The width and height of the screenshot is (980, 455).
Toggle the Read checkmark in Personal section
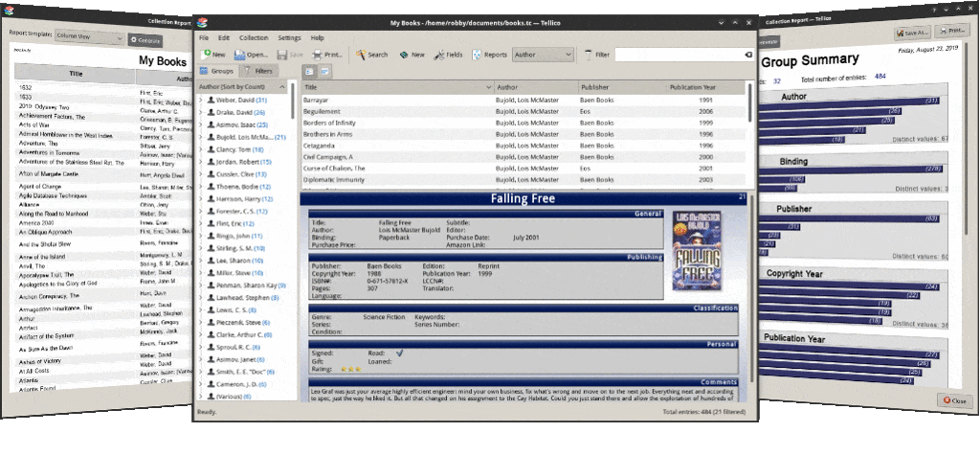point(399,353)
